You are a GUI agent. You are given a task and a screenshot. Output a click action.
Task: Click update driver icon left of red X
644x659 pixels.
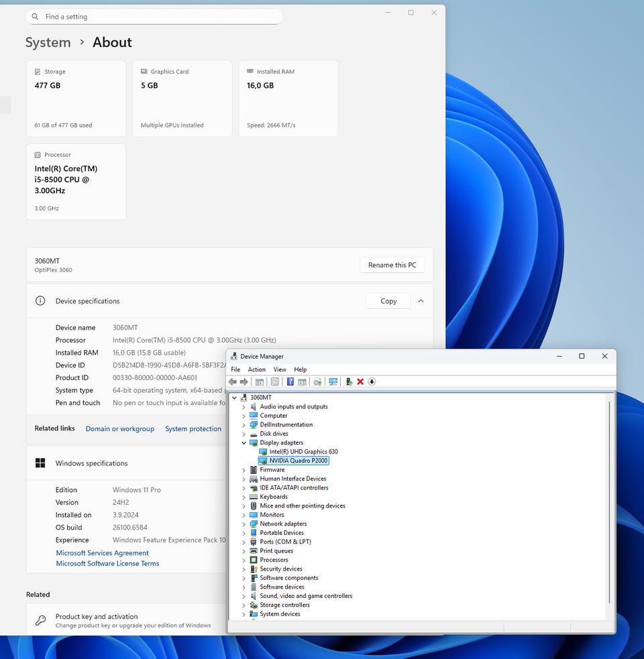point(349,381)
